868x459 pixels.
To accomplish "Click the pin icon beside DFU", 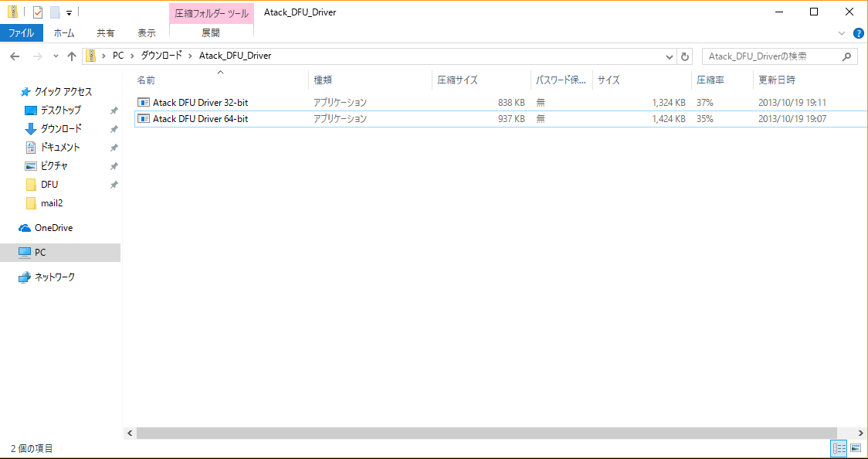I will [x=114, y=185].
